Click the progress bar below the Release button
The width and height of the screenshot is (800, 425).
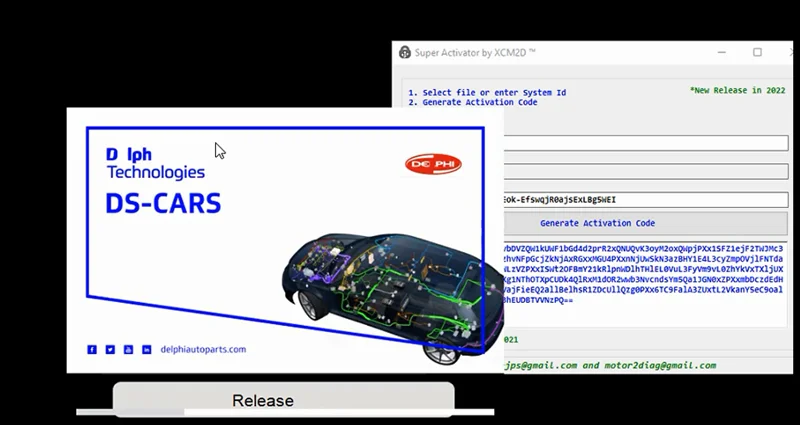click(x=285, y=412)
